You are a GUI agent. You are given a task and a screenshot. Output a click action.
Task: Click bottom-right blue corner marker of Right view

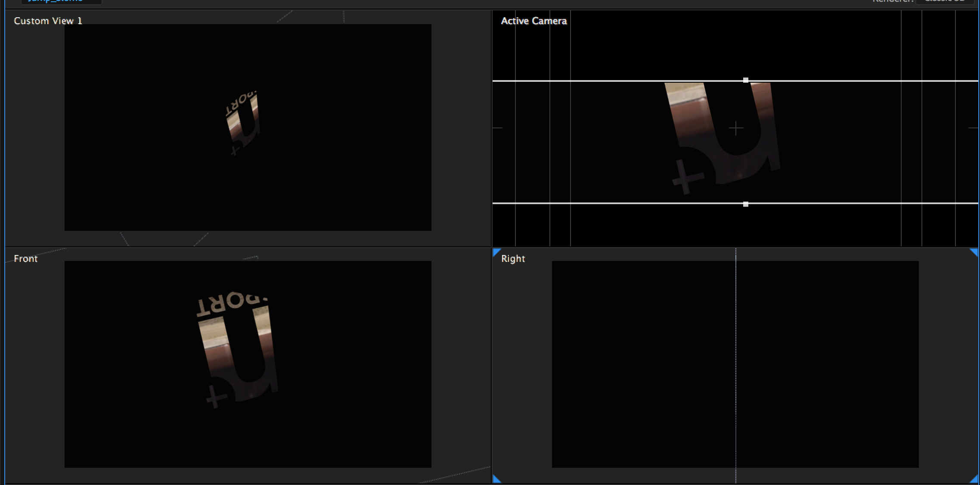[974, 479]
